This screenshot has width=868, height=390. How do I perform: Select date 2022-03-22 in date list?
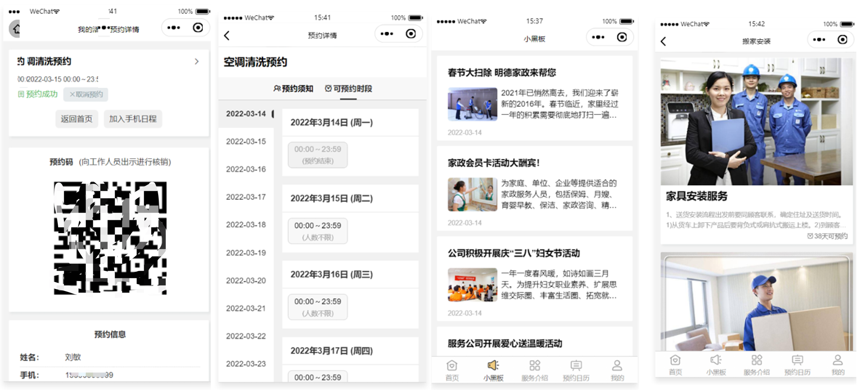point(246,336)
